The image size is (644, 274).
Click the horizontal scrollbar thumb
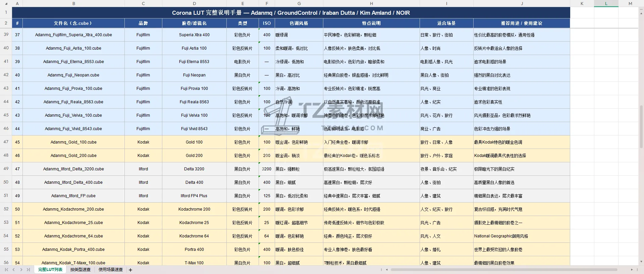point(504,270)
